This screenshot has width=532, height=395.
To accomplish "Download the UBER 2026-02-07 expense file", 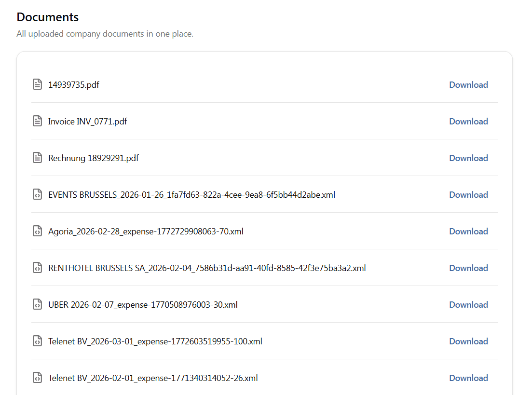I will click(468, 304).
